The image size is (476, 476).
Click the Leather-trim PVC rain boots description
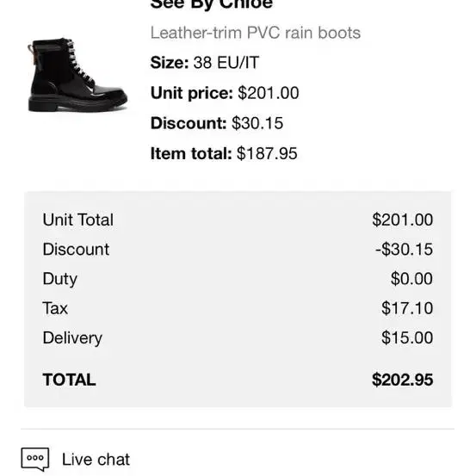[x=256, y=33]
